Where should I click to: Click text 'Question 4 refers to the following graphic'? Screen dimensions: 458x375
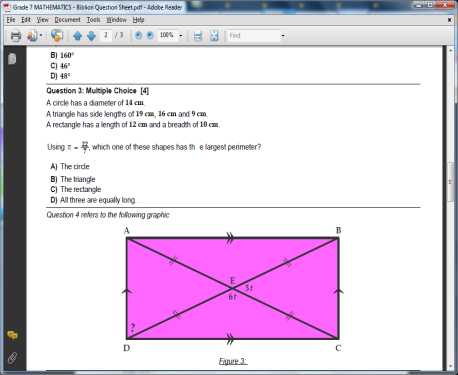click(x=108, y=215)
